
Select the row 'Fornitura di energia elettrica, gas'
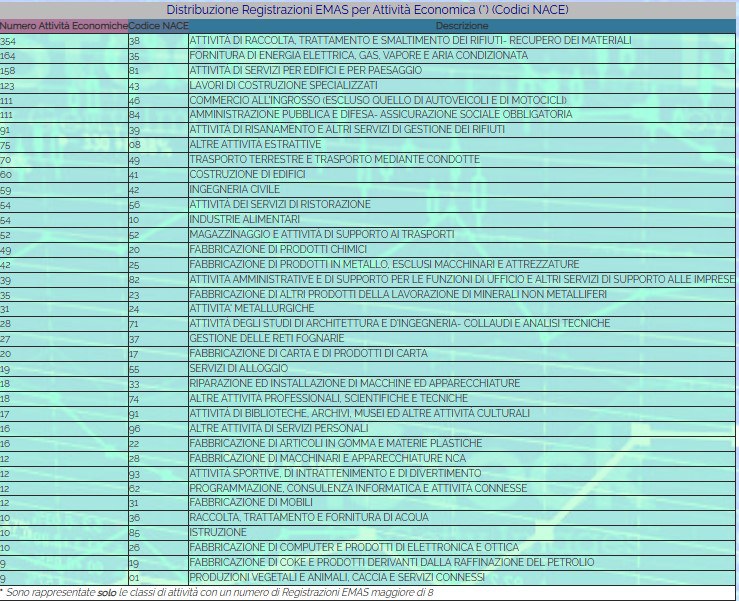358,56
